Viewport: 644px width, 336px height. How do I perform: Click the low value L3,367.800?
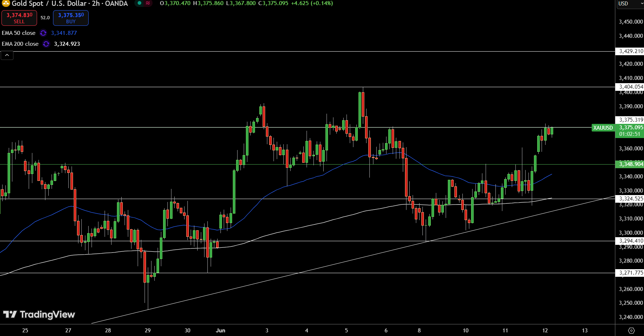(x=241, y=3)
